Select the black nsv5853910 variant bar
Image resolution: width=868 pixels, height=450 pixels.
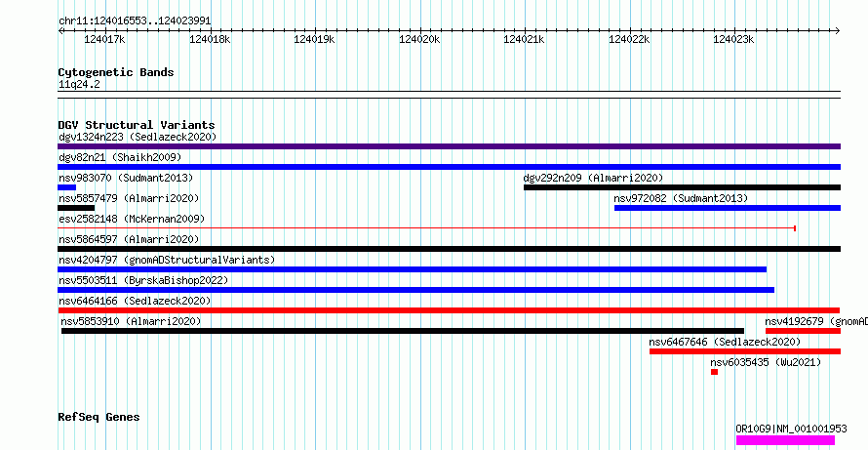click(x=403, y=331)
